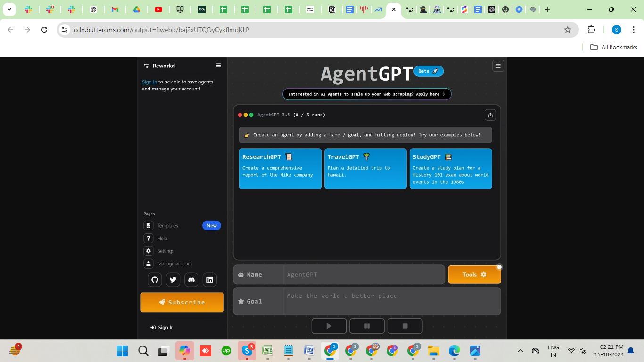Open the Discord icon link in sidebar
Viewport: 644px width, 362px height.
tap(191, 280)
